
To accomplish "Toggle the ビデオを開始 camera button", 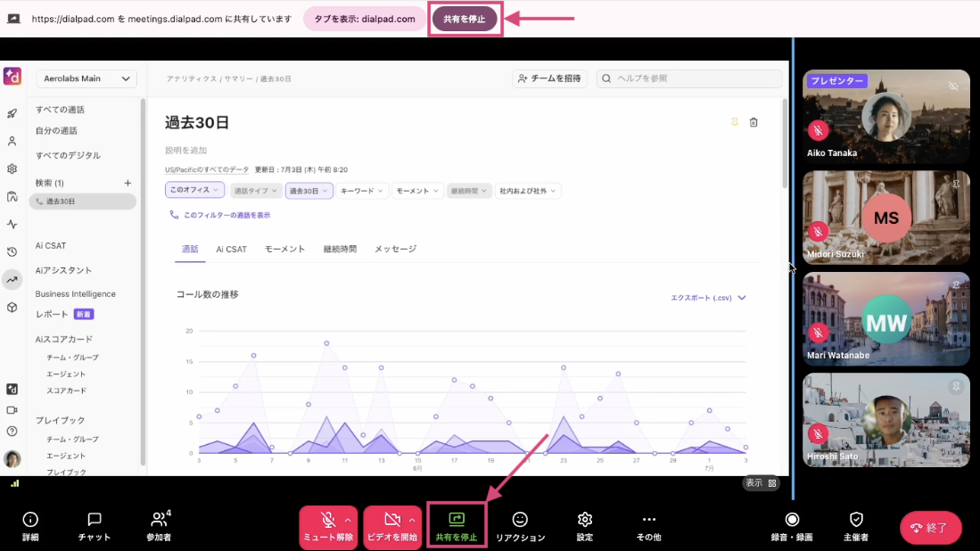I will pos(391,526).
